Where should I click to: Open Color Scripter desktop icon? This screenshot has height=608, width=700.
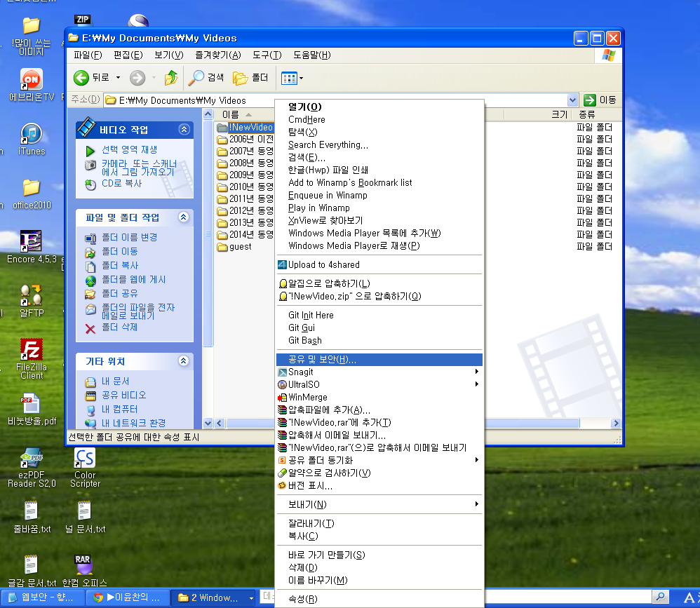(x=85, y=467)
